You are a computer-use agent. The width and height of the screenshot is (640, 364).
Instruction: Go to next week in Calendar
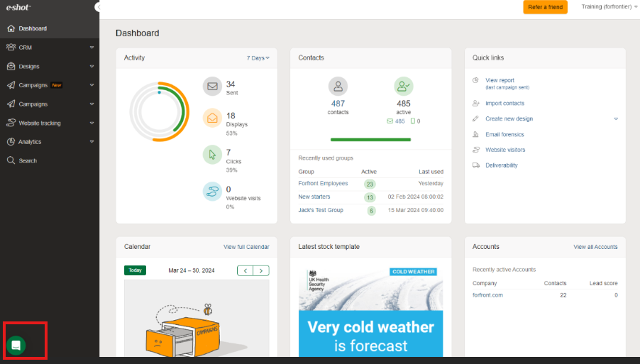[262, 270]
